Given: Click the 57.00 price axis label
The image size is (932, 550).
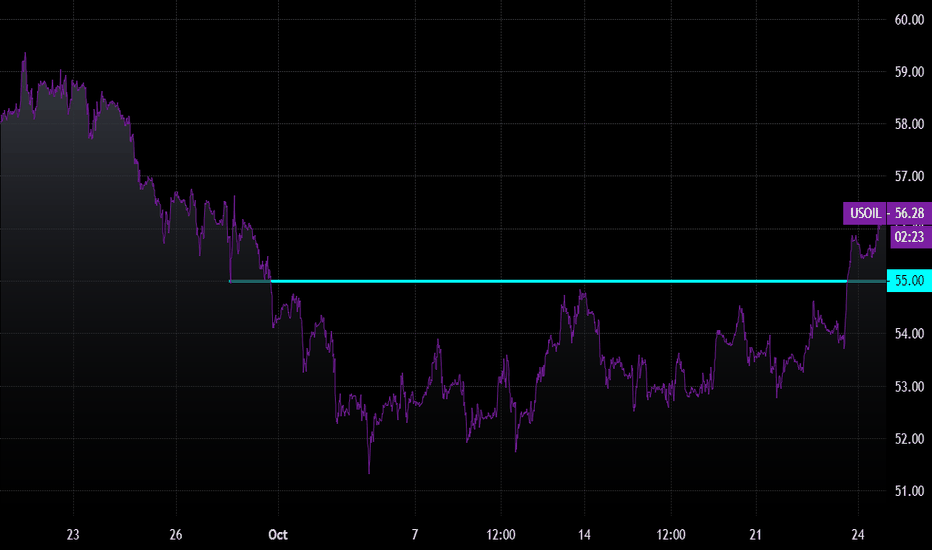Looking at the screenshot, I should 909,176.
